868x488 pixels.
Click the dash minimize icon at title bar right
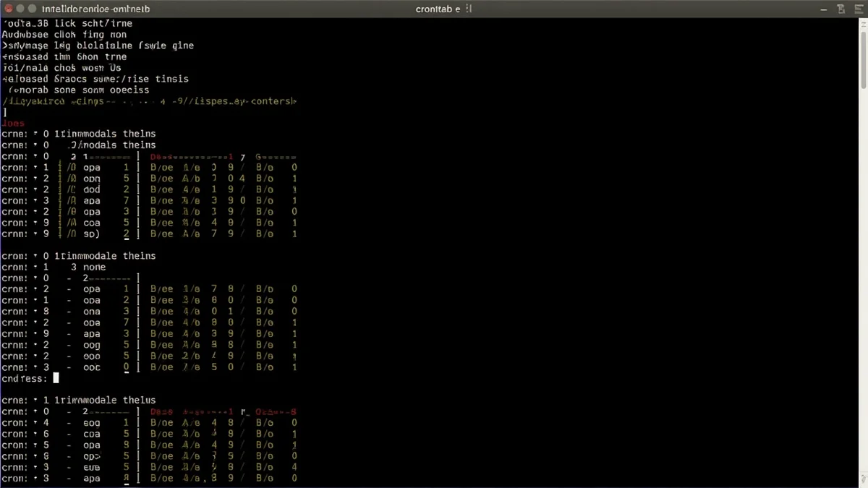(x=825, y=9)
